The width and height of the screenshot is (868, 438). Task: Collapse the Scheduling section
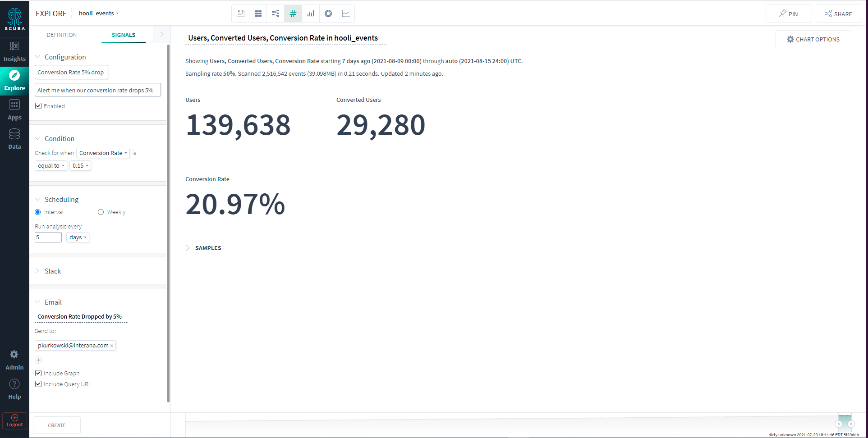point(37,199)
